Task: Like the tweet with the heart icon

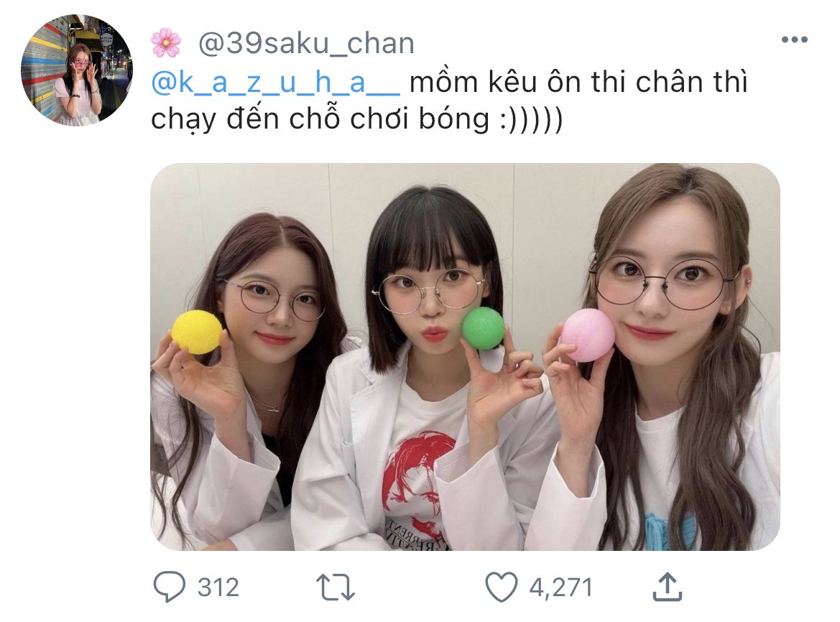Action: pos(502,587)
